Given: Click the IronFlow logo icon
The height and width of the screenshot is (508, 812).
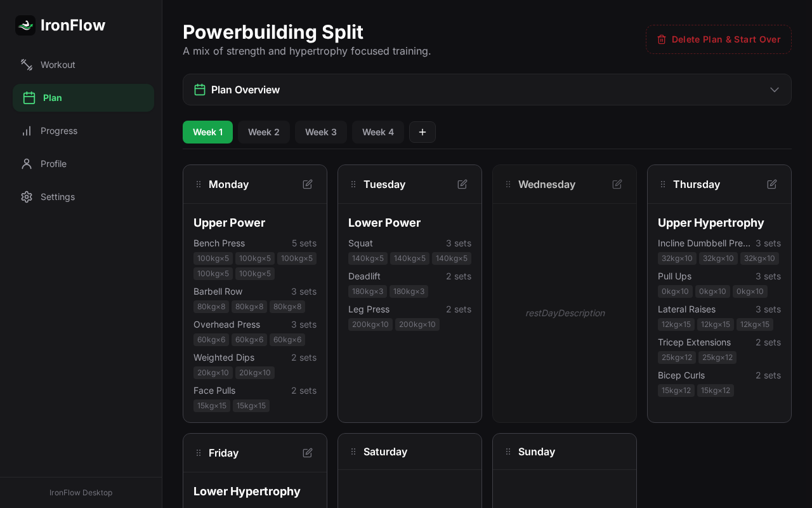Looking at the screenshot, I should [x=25, y=25].
